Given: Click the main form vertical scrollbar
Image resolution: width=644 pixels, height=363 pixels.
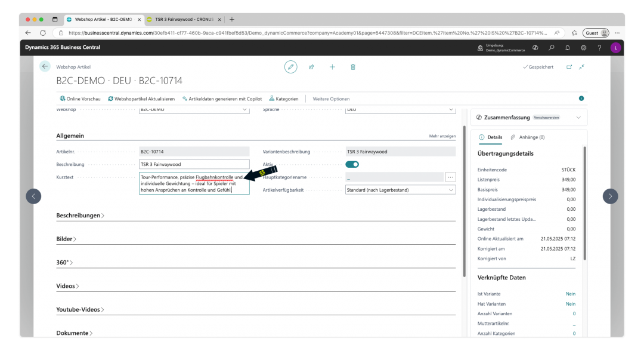Looking at the screenshot, I should [x=465, y=201].
